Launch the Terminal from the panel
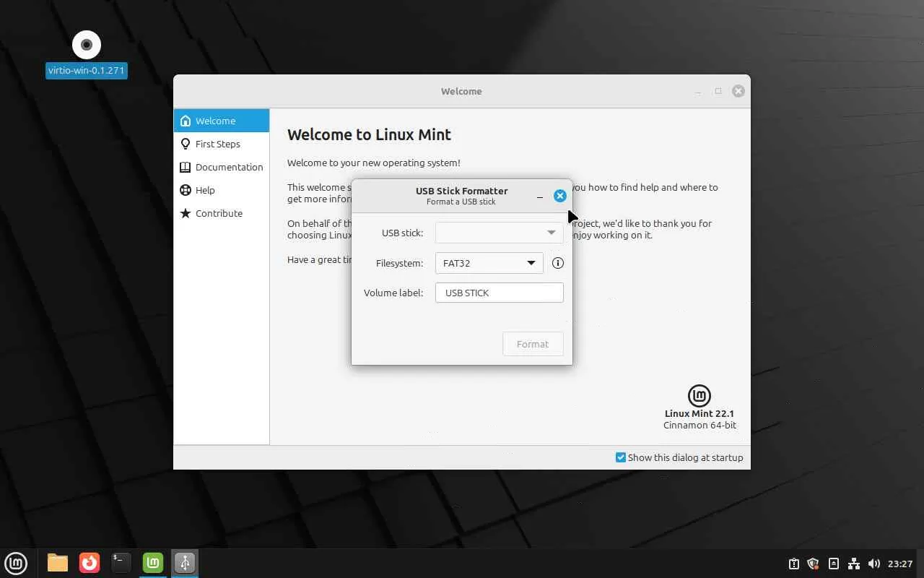924x578 pixels. click(x=121, y=563)
